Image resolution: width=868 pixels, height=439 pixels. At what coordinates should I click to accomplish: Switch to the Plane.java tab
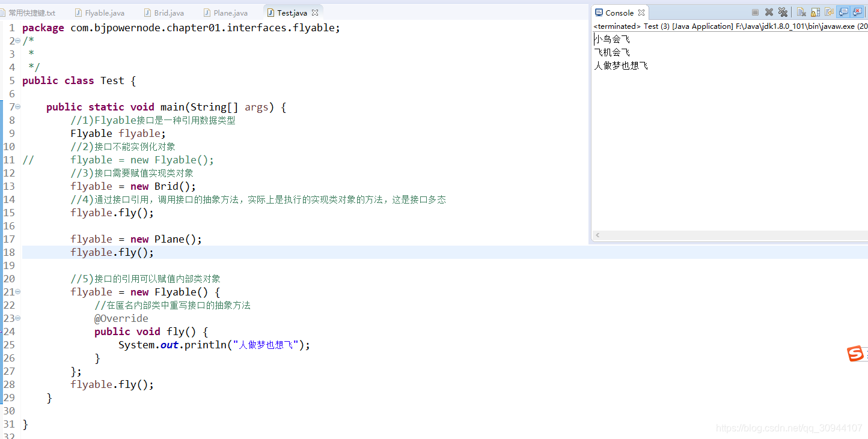225,13
